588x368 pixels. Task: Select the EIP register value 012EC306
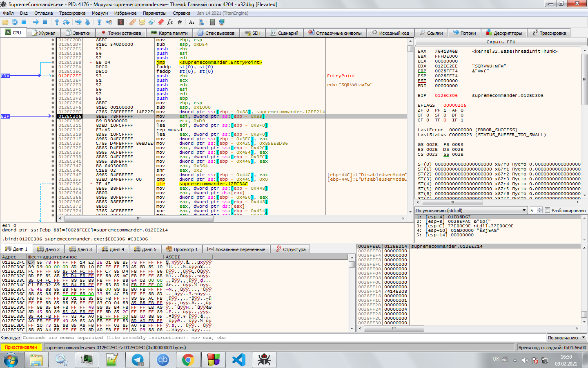[x=446, y=95]
